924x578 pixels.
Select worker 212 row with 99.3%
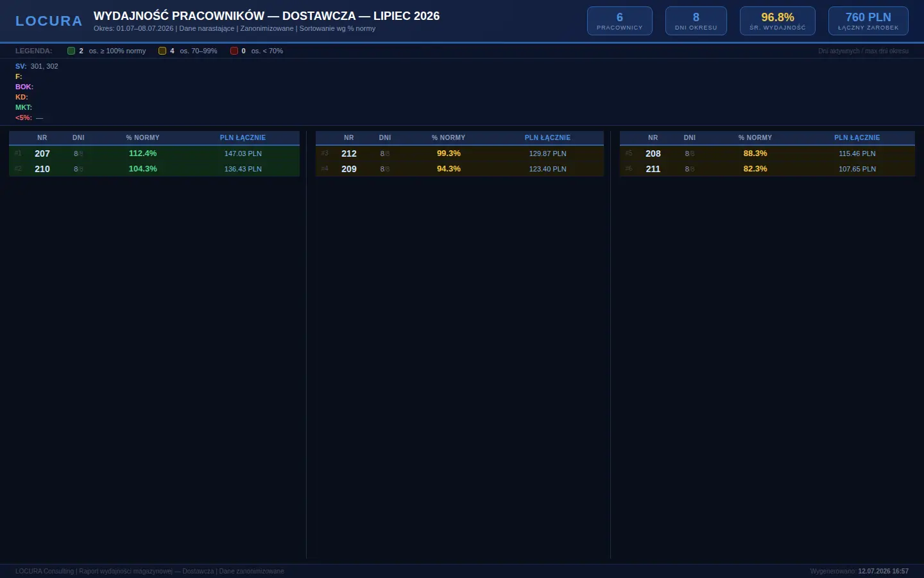[x=459, y=153]
